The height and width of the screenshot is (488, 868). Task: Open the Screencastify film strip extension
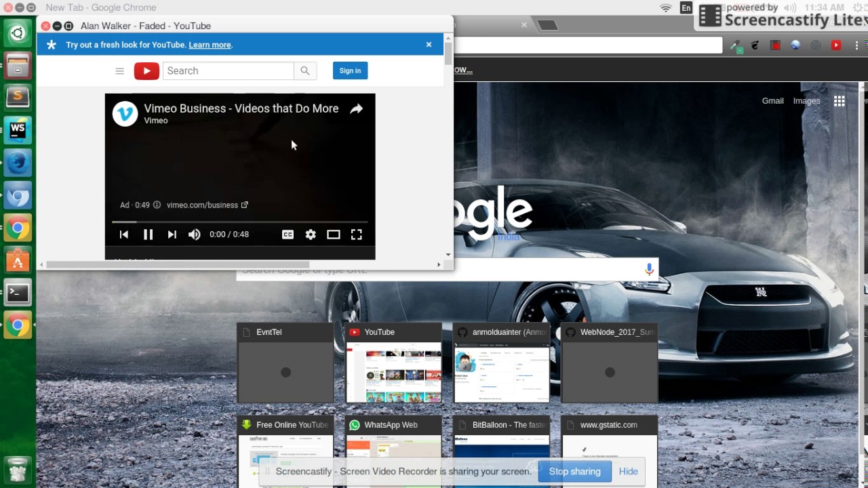(775, 45)
